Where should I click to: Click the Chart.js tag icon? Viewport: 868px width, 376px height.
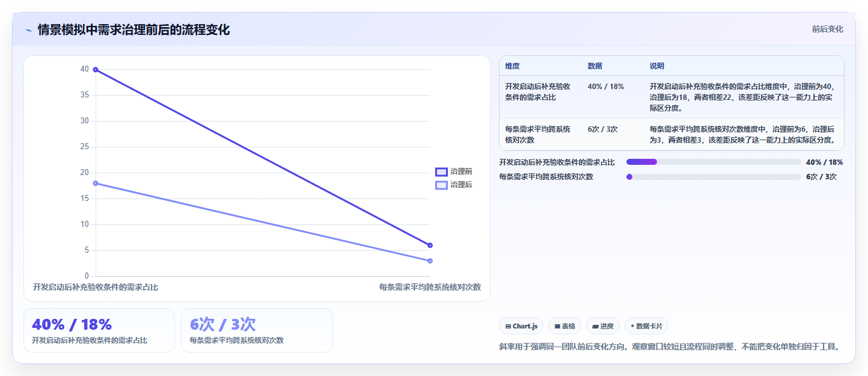pos(508,326)
